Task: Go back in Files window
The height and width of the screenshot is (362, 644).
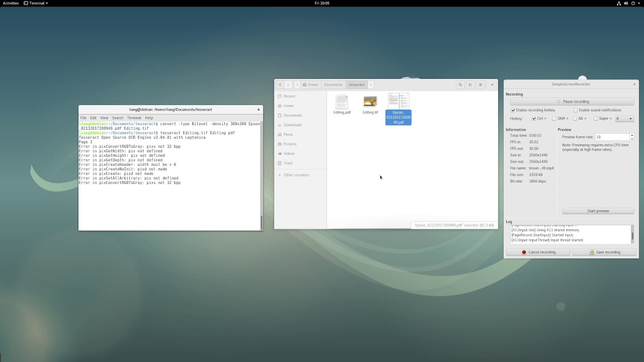Action: [x=280, y=84]
